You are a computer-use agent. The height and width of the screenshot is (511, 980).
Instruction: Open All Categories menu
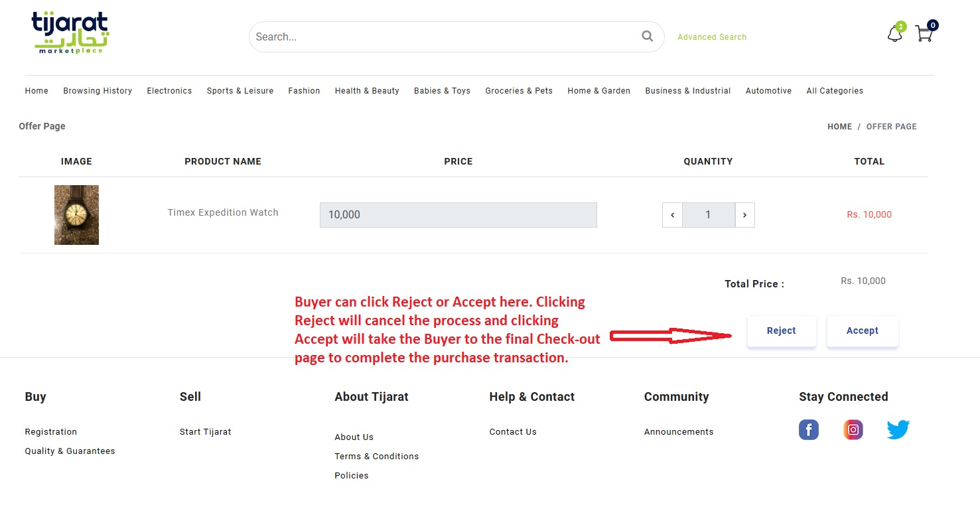tap(835, 91)
